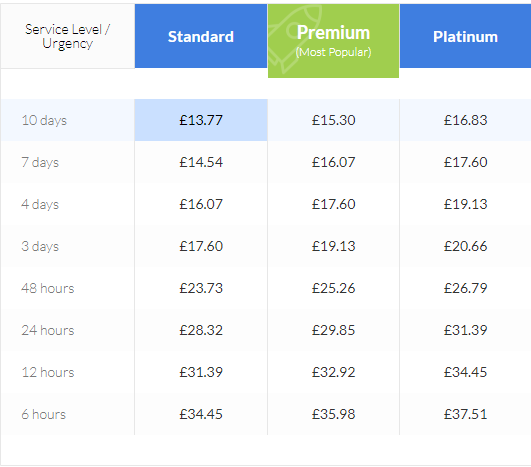
Task: Select the Premium (Most Popular) header
Action: click(333, 41)
